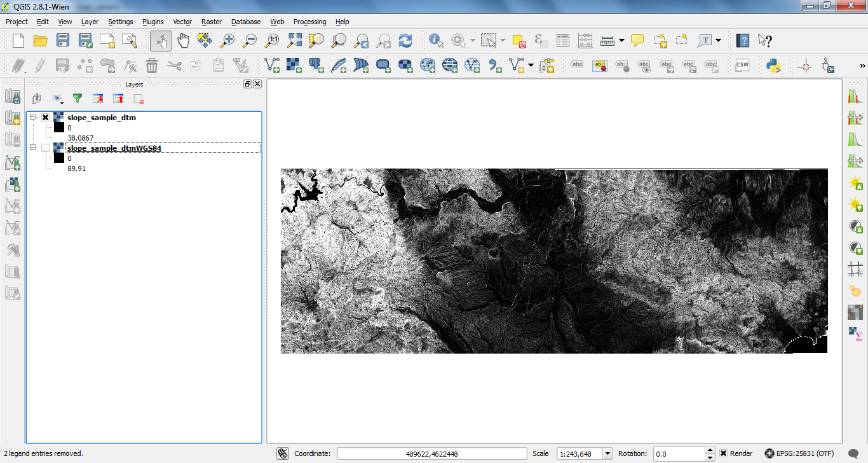Refresh the map canvas
The image size is (868, 463).
[405, 41]
